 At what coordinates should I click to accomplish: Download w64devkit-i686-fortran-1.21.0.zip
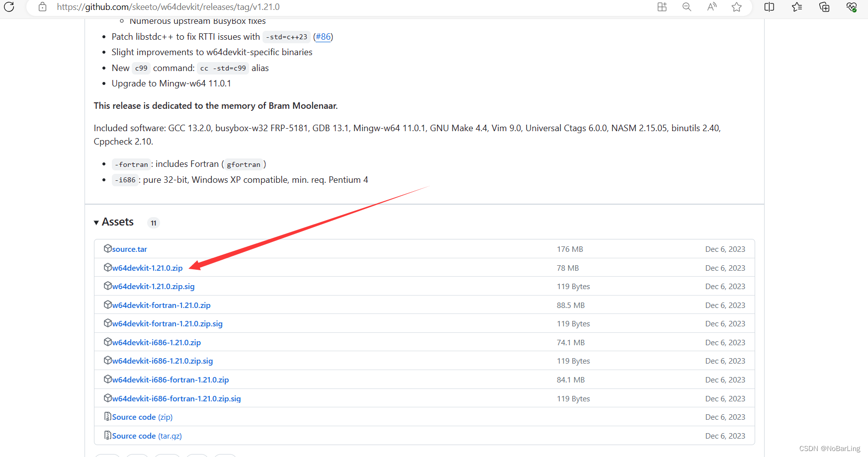(170, 380)
